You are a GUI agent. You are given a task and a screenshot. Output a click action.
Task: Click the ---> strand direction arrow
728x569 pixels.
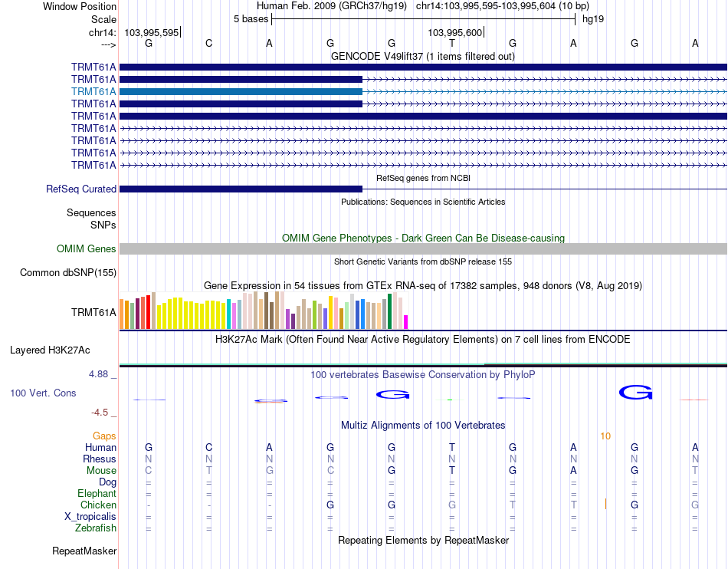click(x=108, y=44)
